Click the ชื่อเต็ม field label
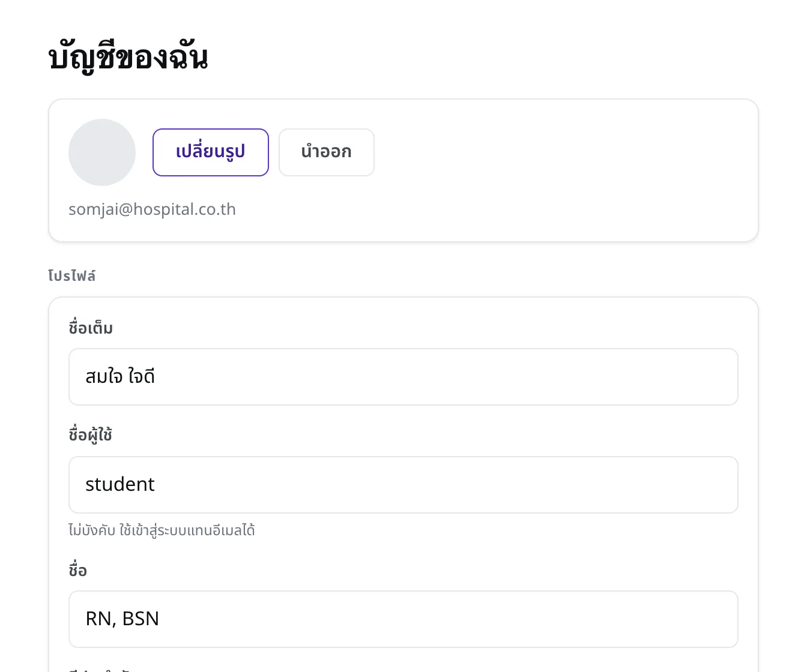This screenshot has width=807, height=672. (x=91, y=328)
